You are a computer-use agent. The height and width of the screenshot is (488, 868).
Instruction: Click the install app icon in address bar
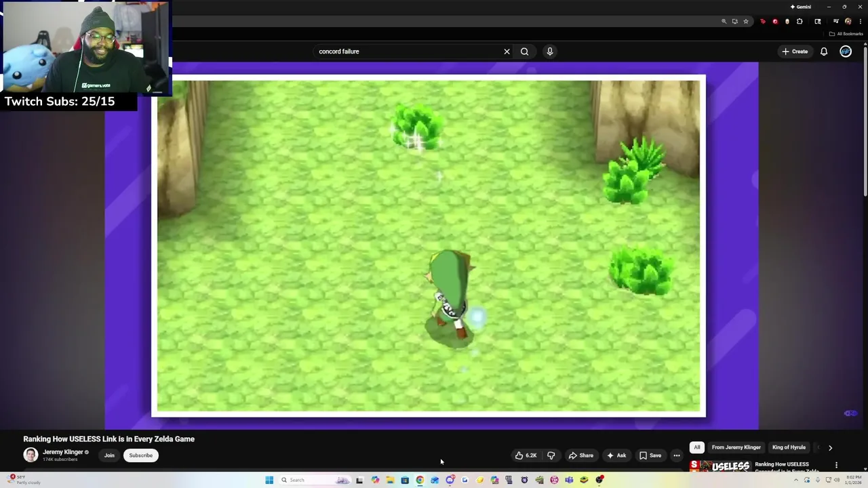tap(735, 22)
